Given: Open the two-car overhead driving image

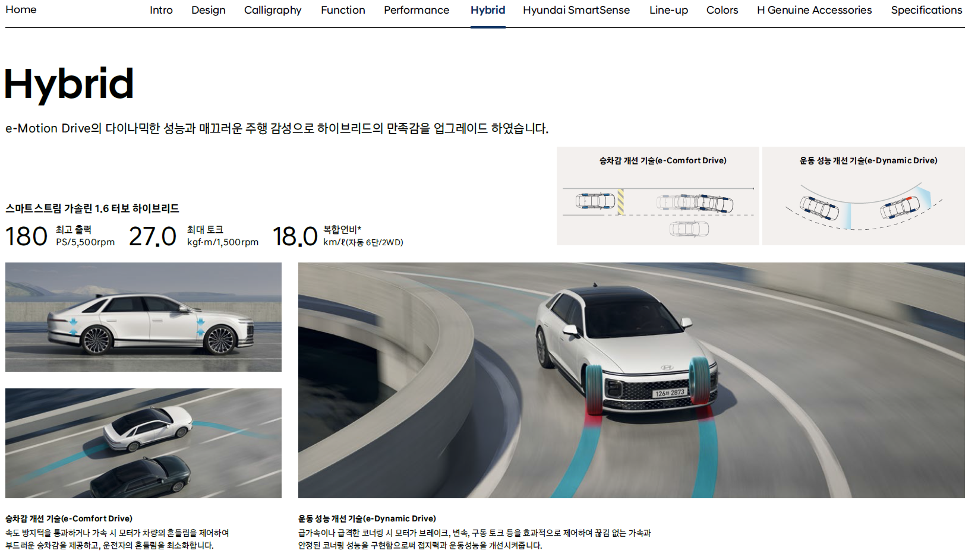Looking at the screenshot, I should (143, 443).
